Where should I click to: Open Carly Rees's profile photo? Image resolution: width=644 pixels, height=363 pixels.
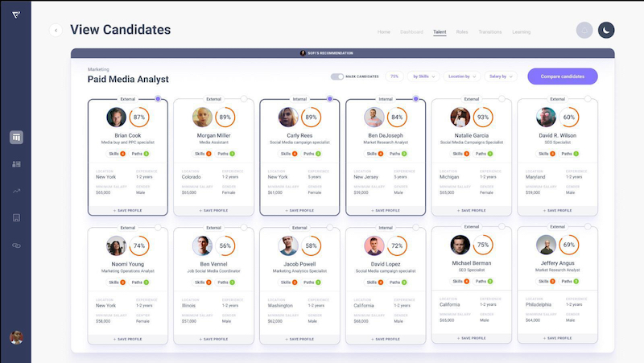coord(288,118)
